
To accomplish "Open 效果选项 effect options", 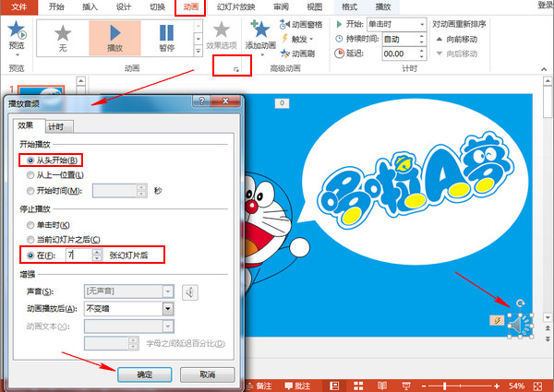I will click(x=222, y=35).
